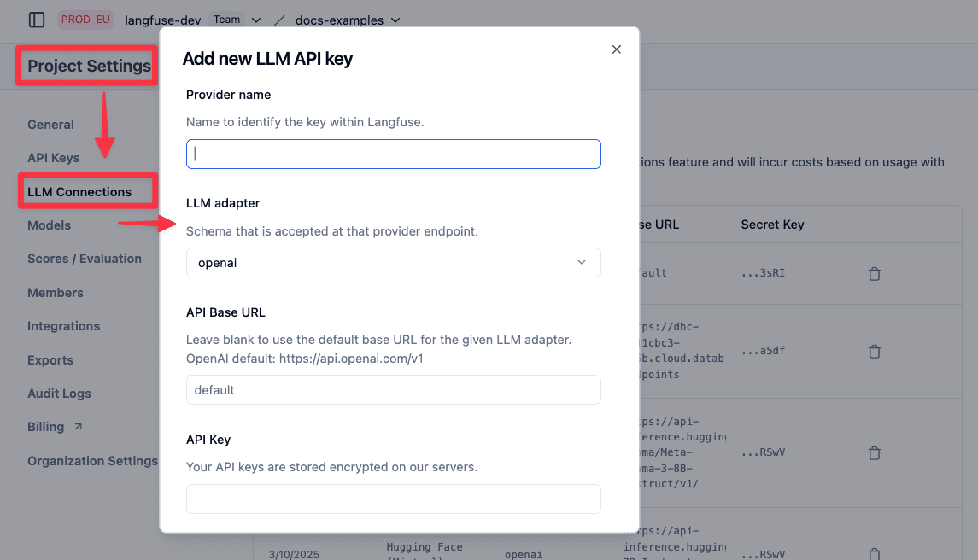Close the Add new LLM API key dialog

pyautogui.click(x=616, y=50)
